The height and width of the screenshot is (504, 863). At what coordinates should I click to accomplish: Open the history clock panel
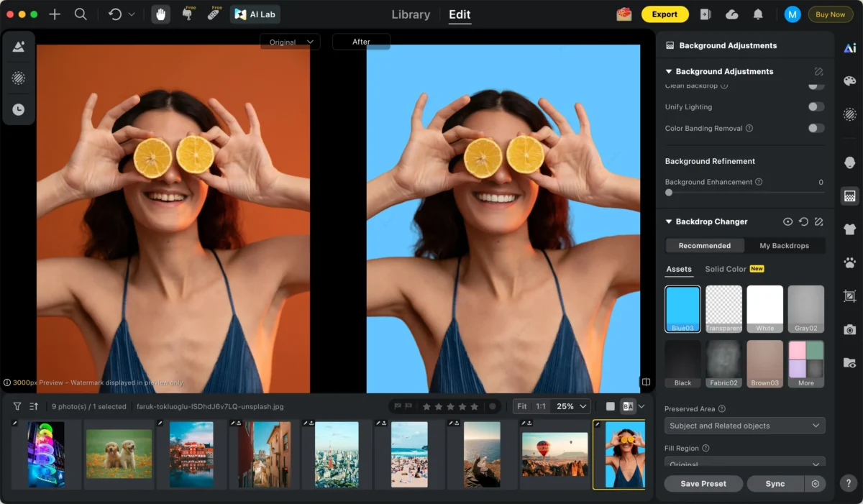[x=19, y=109]
